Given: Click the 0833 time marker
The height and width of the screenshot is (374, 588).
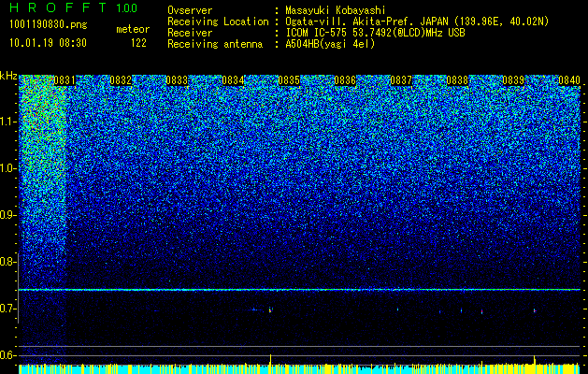Looking at the screenshot, I should click(177, 80).
